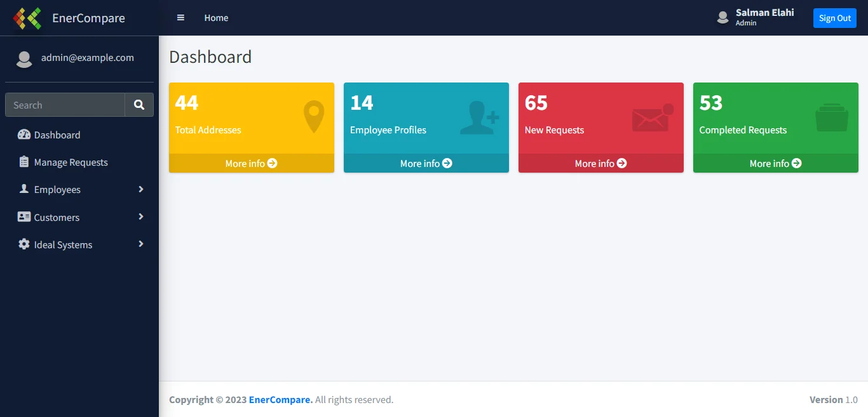Click the user avatar beside Salman Elahi

point(722,18)
